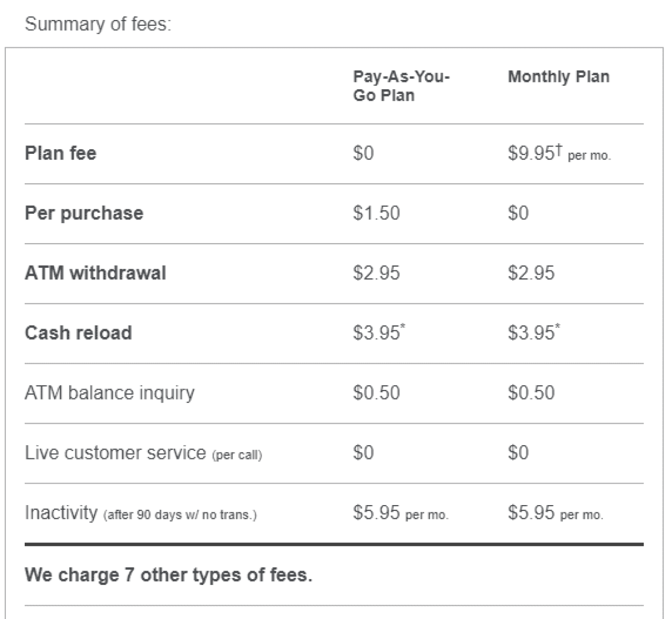672x619 pixels.
Task: Click the Pay-As-You-Go $0 plan fee
Action: (363, 153)
